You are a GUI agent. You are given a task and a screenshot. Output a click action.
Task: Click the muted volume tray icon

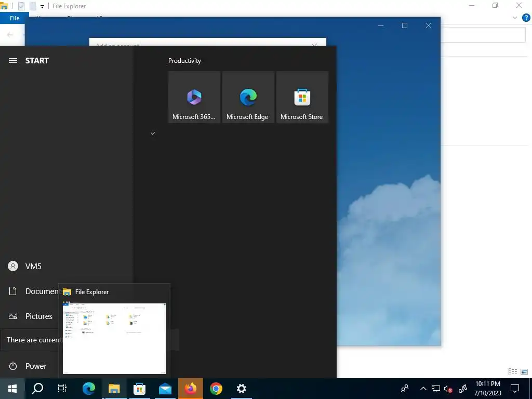pos(448,389)
